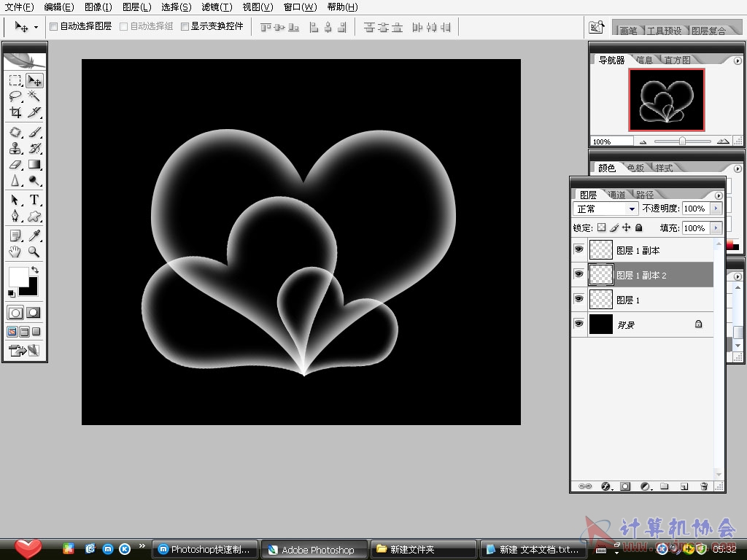Select the Hand tool
Viewport: 747px width, 560px height.
point(15,252)
